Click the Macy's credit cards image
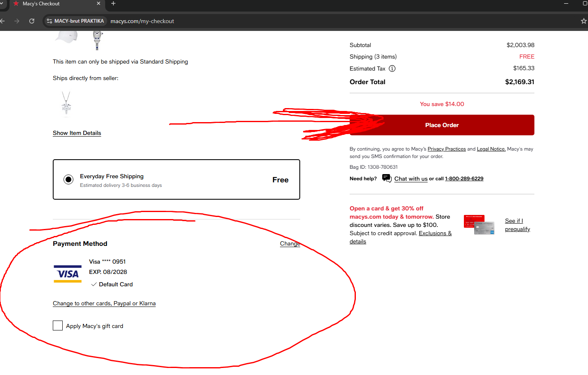Image resolution: width=588 pixels, height=375 pixels. [x=479, y=225]
